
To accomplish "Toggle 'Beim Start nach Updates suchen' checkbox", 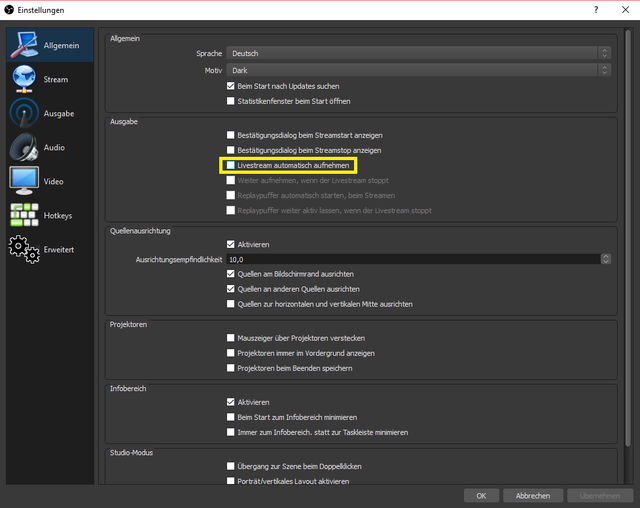I will tap(231, 86).
